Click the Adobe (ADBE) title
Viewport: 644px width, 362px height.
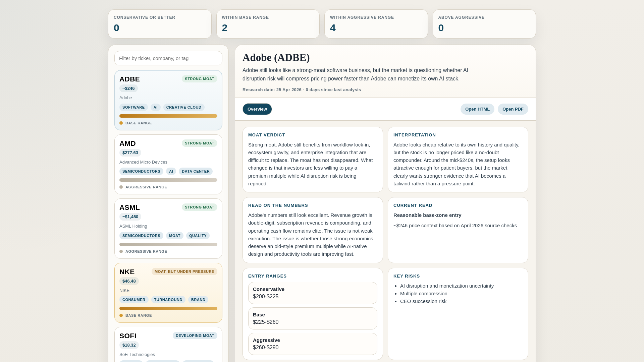click(276, 58)
